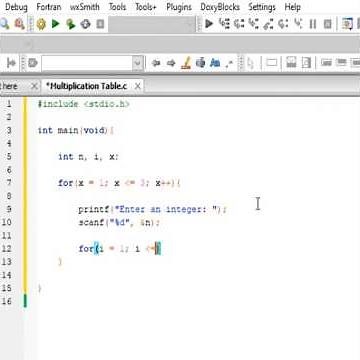Click the jump arrow icon at start of third toolbar
Image resolution: width=360 pixels, height=360 pixels.
11,63
